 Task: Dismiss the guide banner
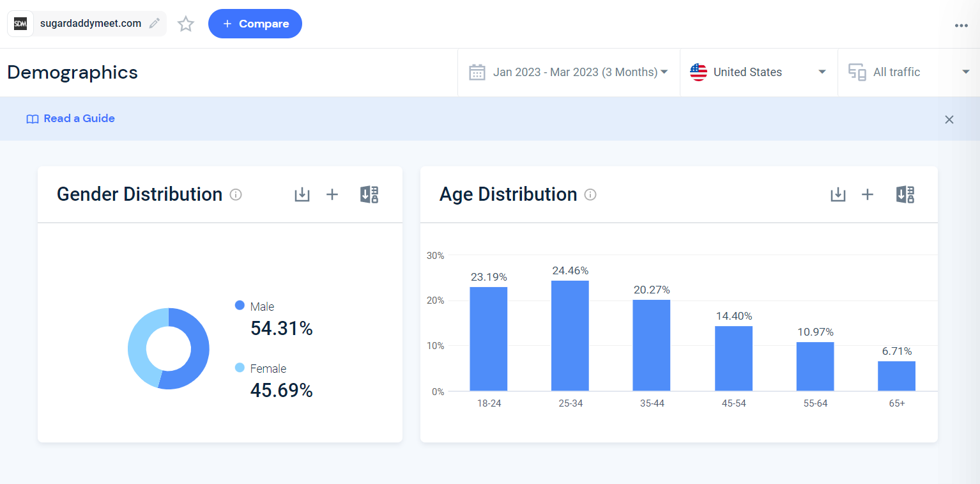pos(949,120)
